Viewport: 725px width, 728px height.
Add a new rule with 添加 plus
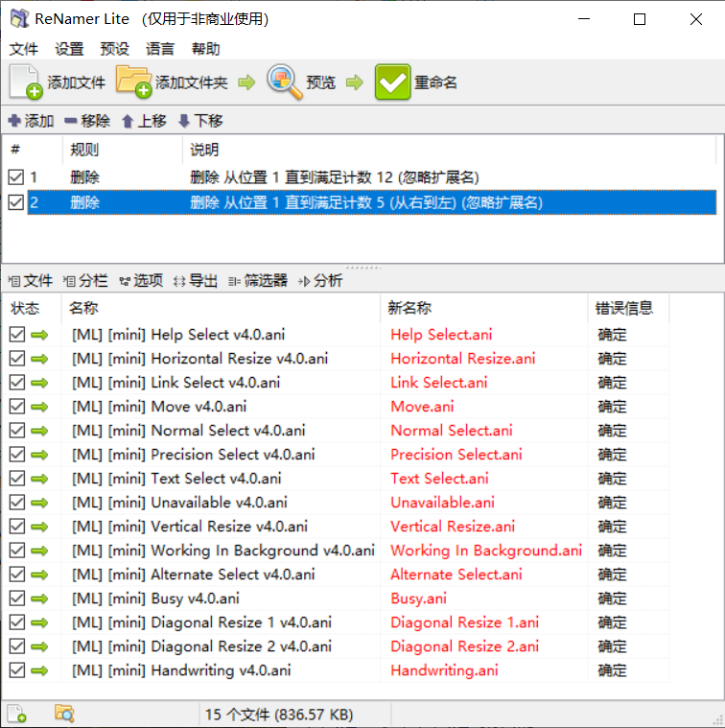pyautogui.click(x=31, y=121)
